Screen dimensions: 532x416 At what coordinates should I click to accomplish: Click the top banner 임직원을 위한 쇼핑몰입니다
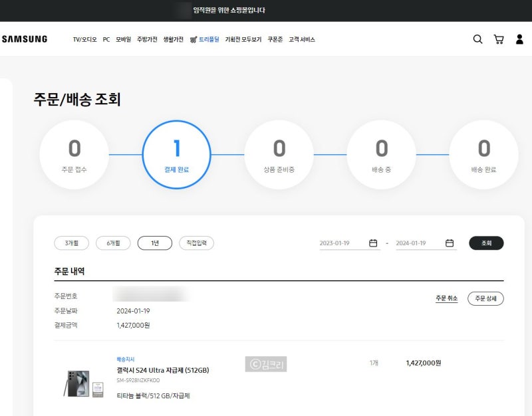[x=229, y=10]
